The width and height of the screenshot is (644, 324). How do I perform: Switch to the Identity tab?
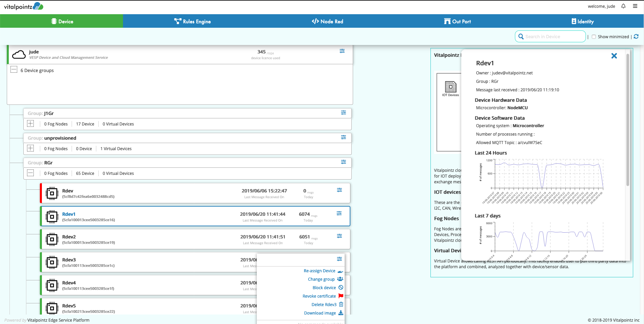[x=583, y=21]
